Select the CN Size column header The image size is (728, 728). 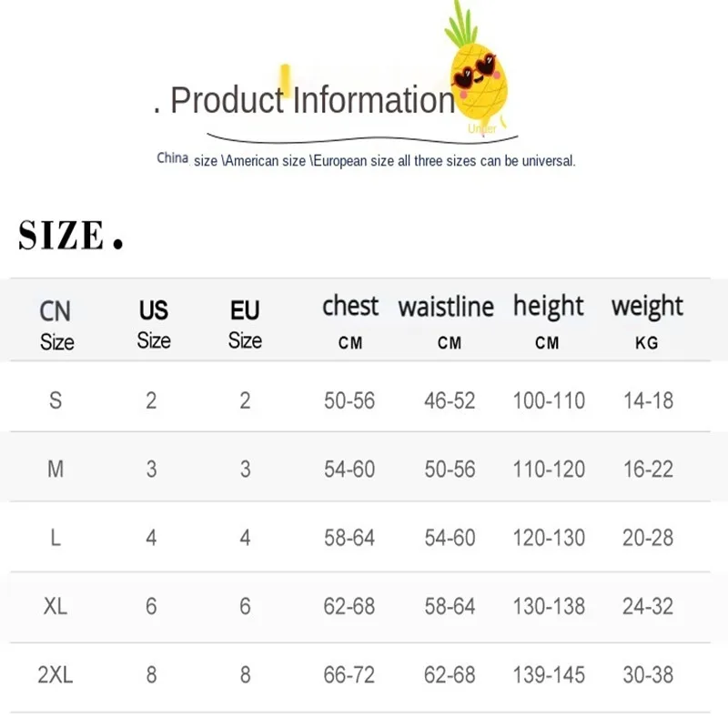click(x=56, y=325)
